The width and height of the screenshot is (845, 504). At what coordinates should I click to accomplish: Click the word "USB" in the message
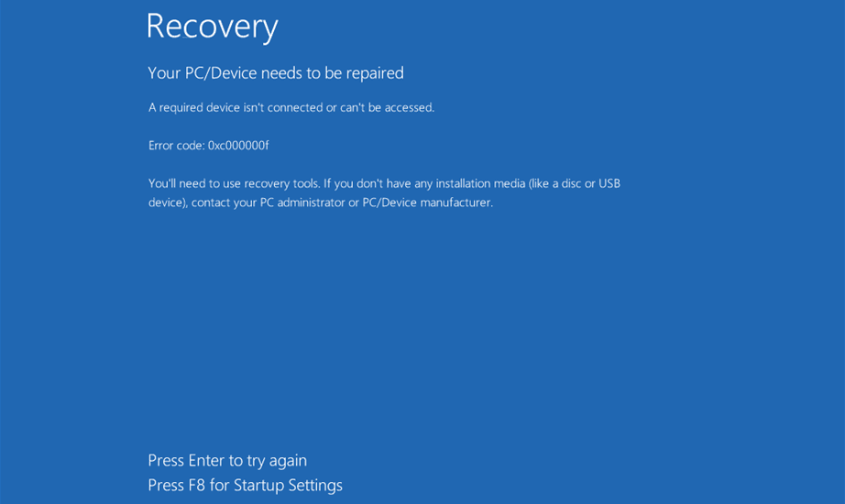click(609, 183)
